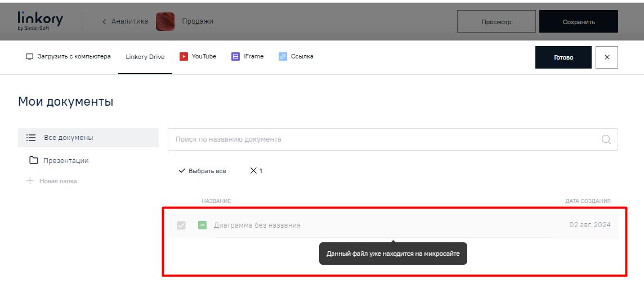Viewport: 644px width, 294px height.
Task: Switch to Загрузить с компьютера tab
Action: pyautogui.click(x=68, y=57)
